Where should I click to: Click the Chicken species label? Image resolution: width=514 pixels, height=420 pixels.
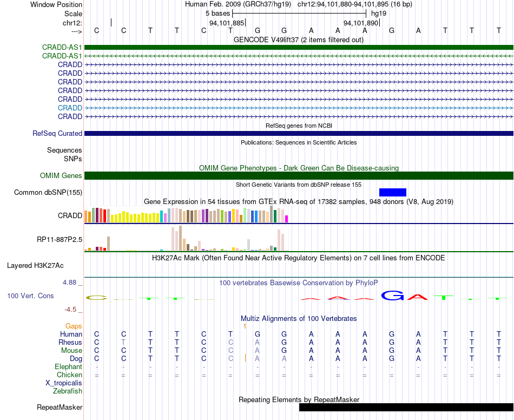coord(69,375)
